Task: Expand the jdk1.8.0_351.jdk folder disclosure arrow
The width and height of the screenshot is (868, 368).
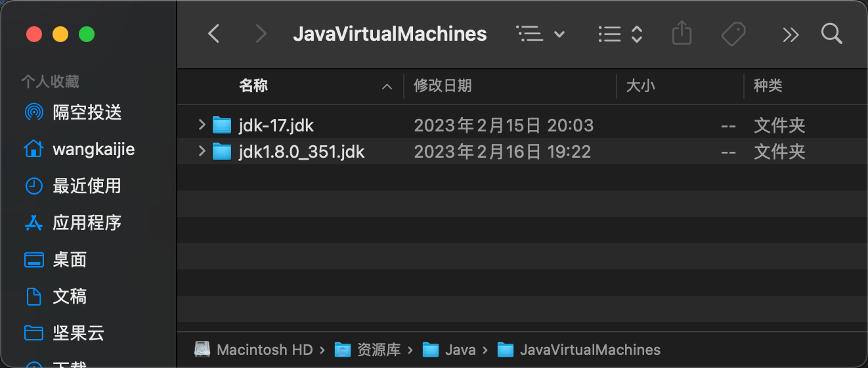Action: [x=202, y=151]
